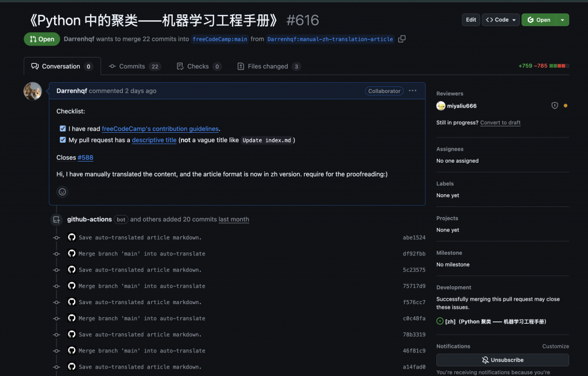
Task: Click GitHub avatar on commit abe1524
Action: 72,237
